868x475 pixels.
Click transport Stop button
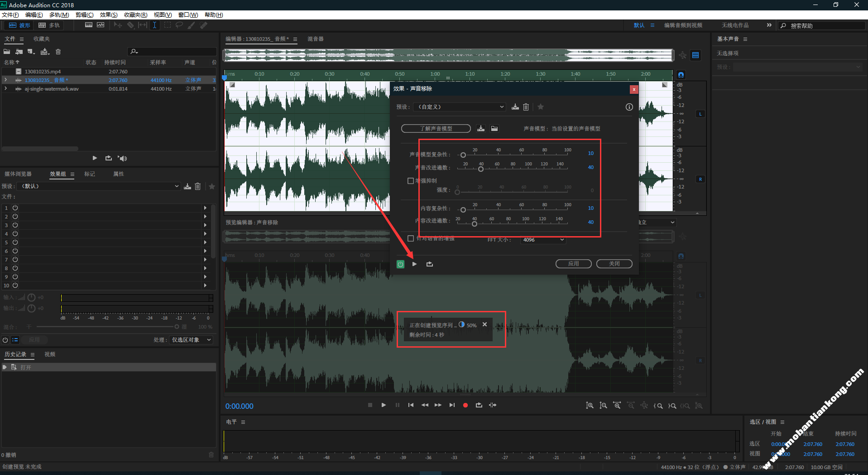[x=370, y=405]
